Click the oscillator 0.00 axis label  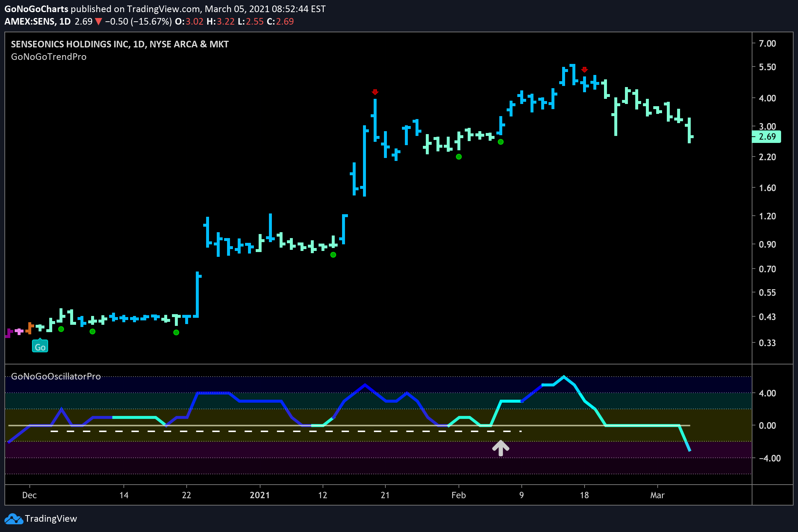(768, 425)
